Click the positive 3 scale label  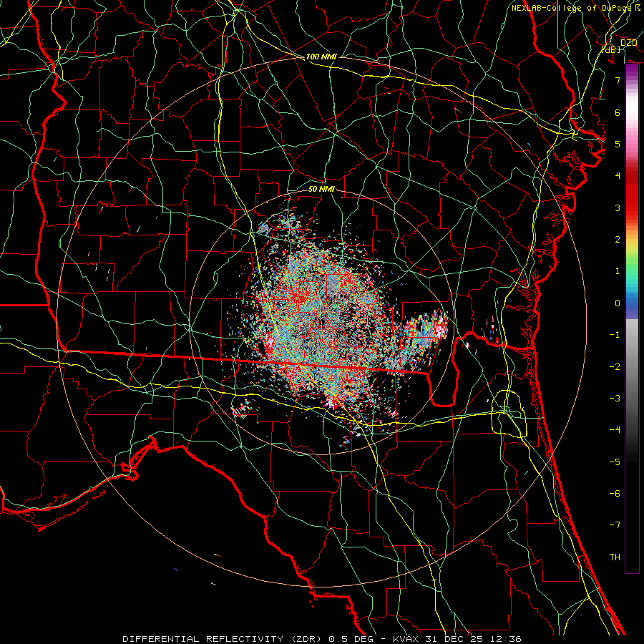tap(618, 208)
